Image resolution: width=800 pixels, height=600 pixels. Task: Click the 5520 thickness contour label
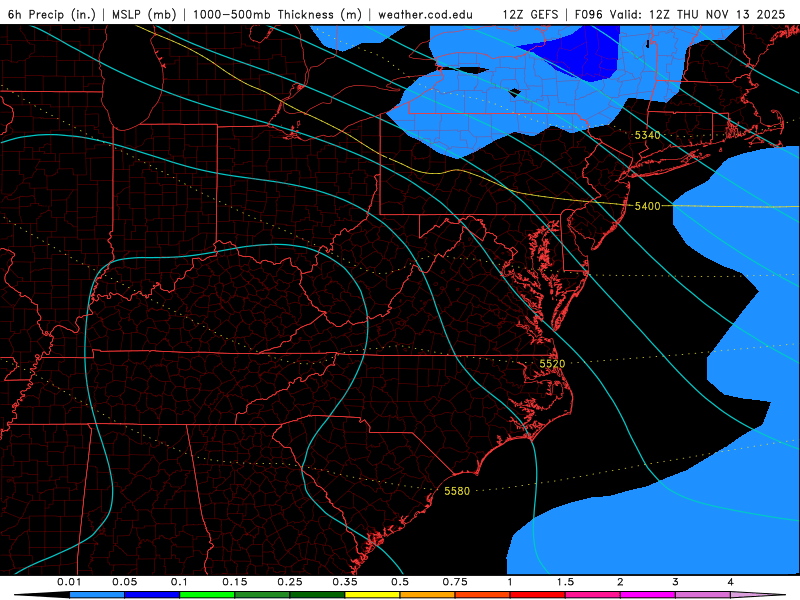[552, 364]
